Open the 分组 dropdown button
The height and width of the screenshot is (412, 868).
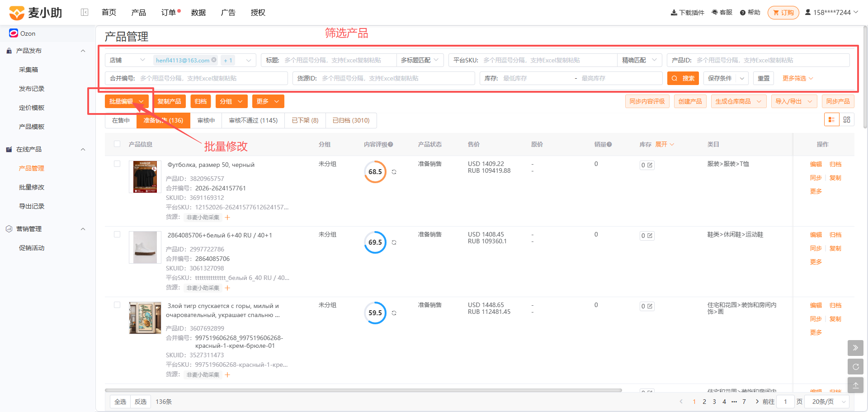231,101
